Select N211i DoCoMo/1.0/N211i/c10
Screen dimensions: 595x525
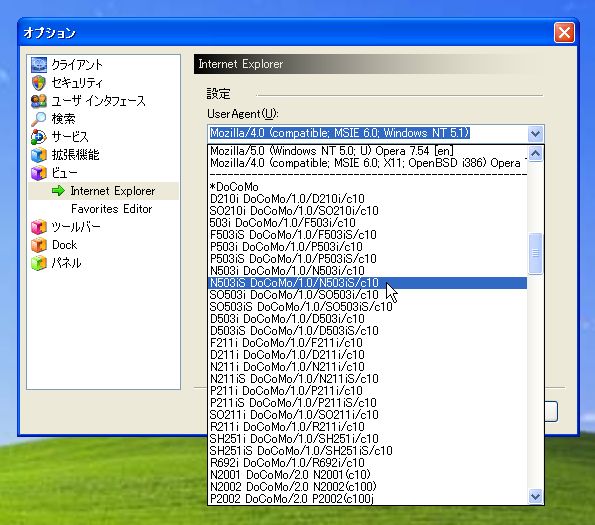coord(367,367)
